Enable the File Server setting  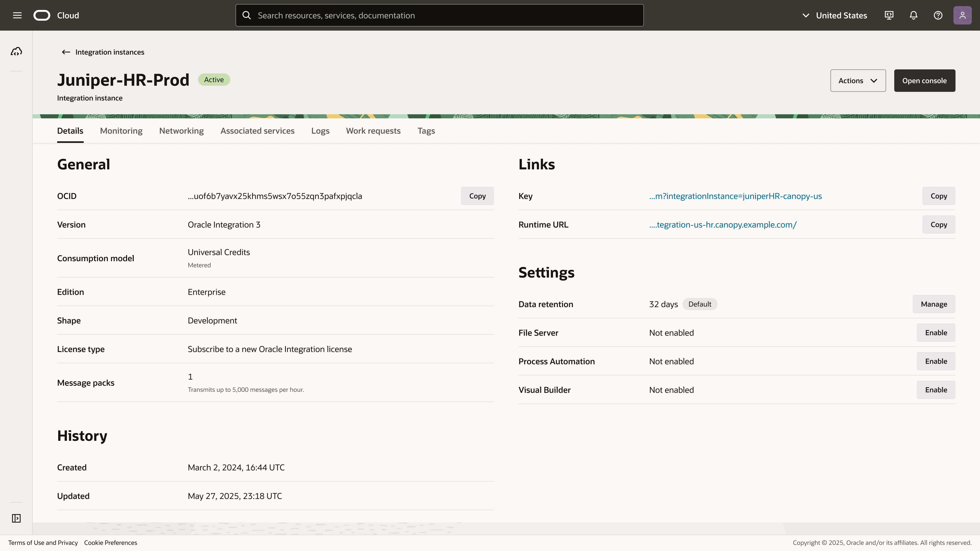click(936, 332)
